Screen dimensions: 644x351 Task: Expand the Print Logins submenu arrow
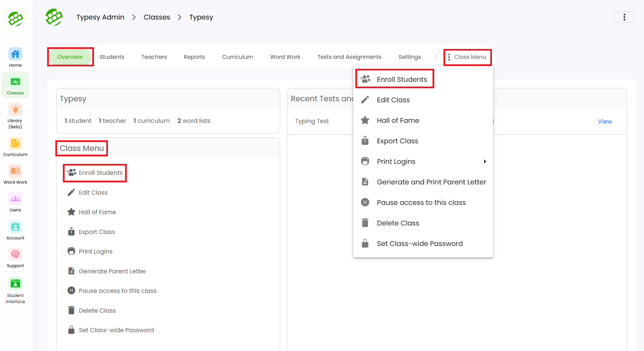[x=484, y=161]
